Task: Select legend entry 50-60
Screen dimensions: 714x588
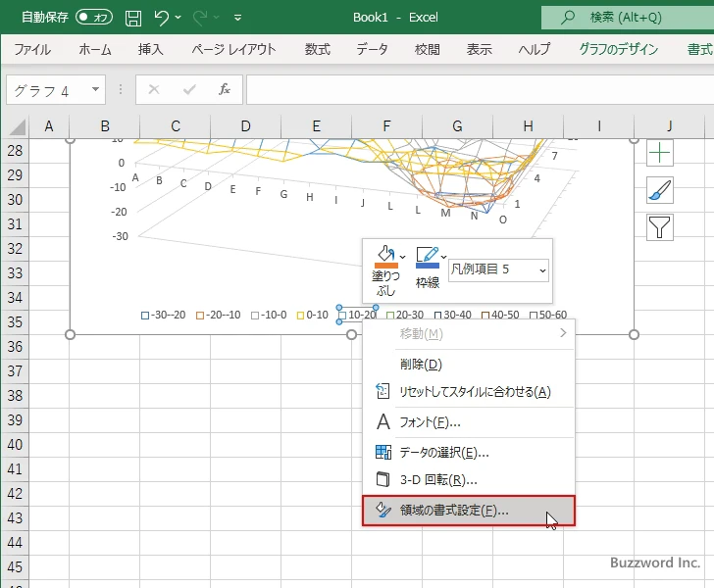Action: [x=548, y=315]
